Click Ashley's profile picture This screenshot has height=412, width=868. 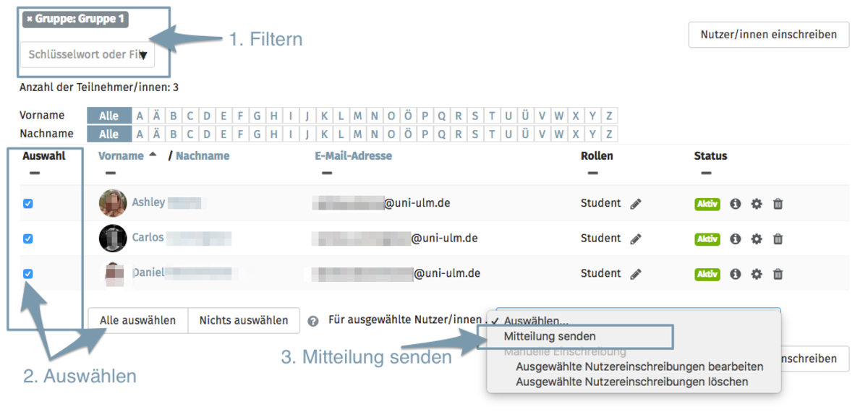point(113,203)
